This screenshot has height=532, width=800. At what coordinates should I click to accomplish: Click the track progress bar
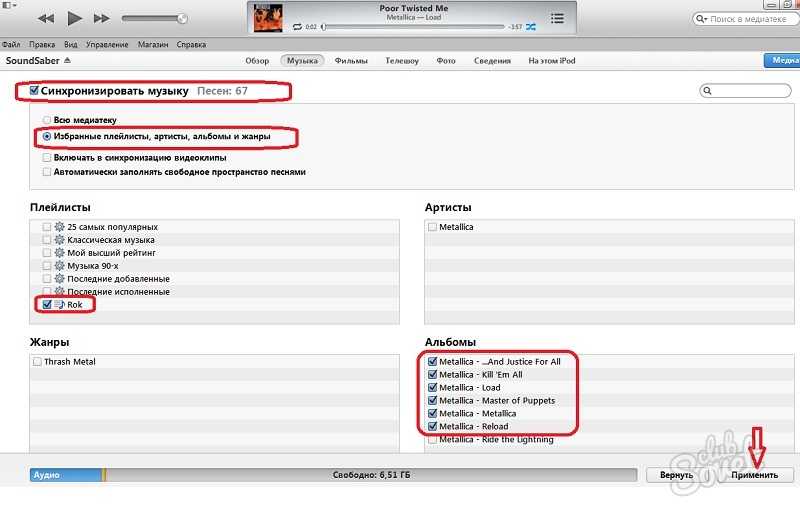(414, 27)
